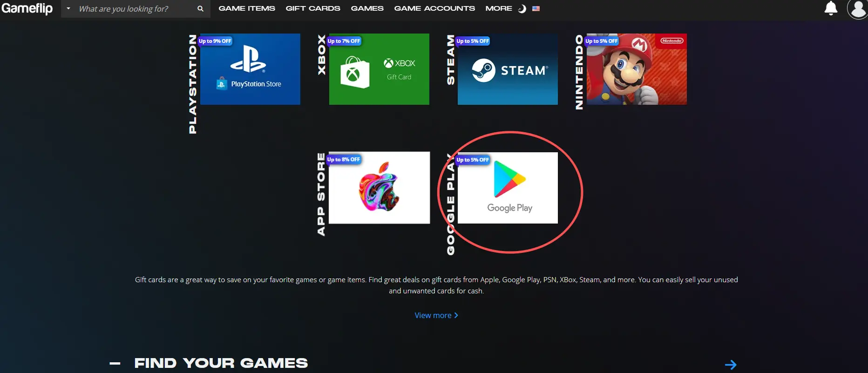Viewport: 868px width, 373px height.
Task: Select the Xbox Gift Card tile
Action: tap(379, 69)
